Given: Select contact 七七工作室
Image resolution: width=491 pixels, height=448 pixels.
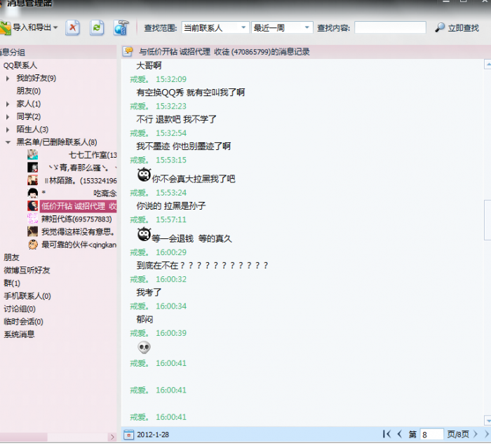Looking at the screenshot, I should (93, 155).
